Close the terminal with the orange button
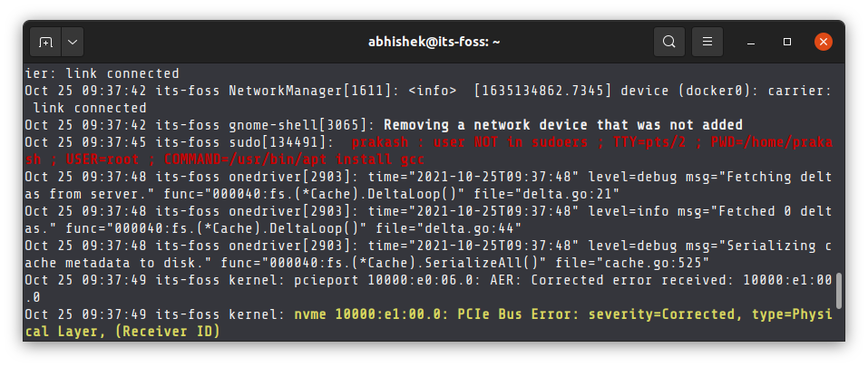This screenshot has width=868, height=367. click(x=824, y=42)
